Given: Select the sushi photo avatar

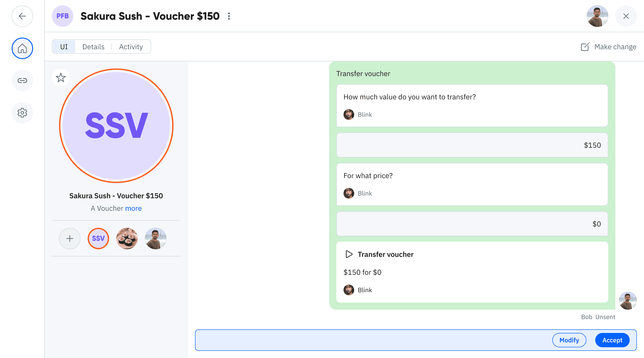Looking at the screenshot, I should click(127, 239).
